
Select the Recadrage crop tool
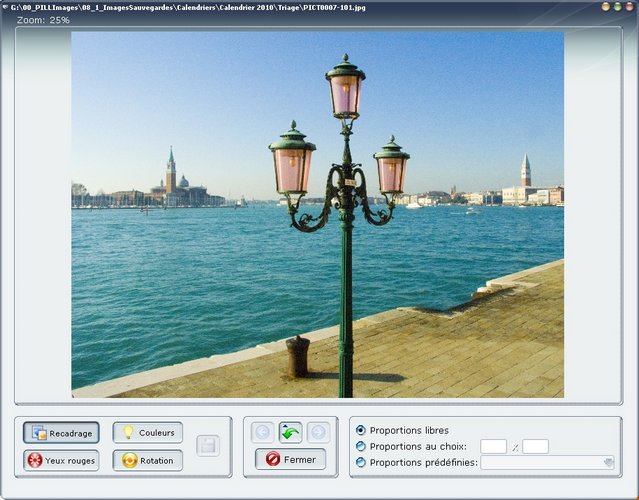[61, 433]
